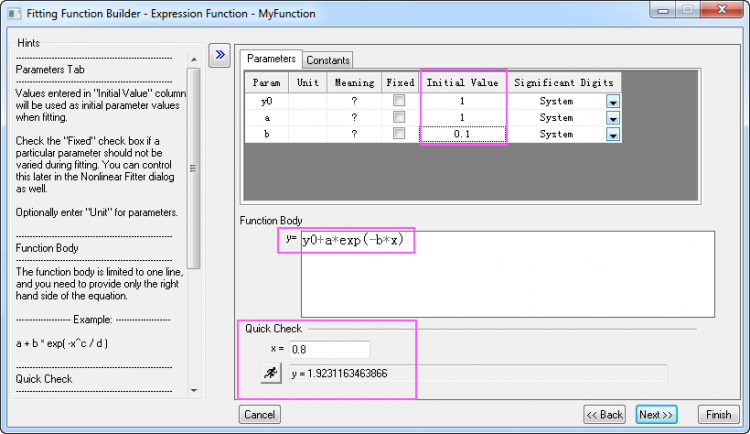This screenshot has width=750, height=434.
Task: Collapse the Hints panel with double-arrow button
Action: tap(220, 55)
